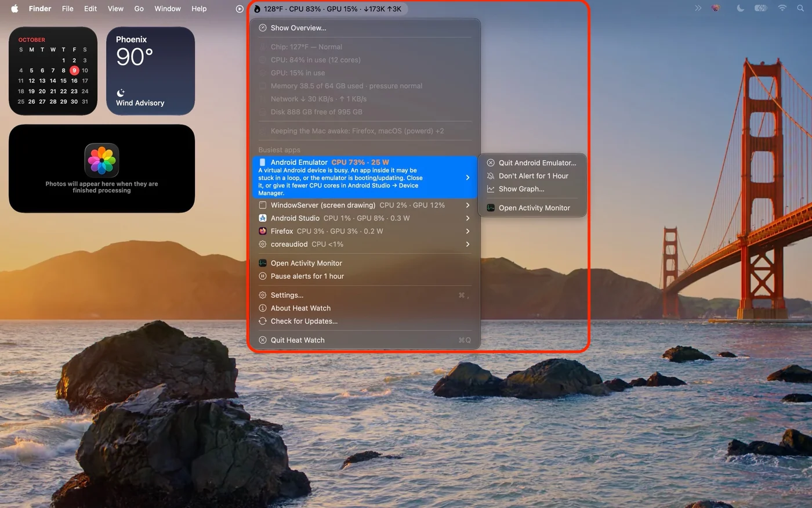
Task: Click the About Heat Watch info icon
Action: point(262,308)
